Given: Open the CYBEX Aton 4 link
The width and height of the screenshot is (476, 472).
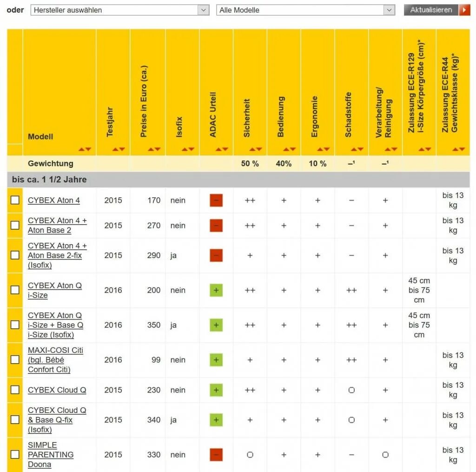Looking at the screenshot, I should pos(54,200).
